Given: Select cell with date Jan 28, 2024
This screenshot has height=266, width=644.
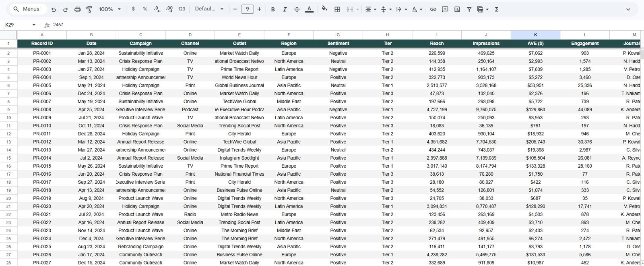Looking at the screenshot, I should pos(91,53).
